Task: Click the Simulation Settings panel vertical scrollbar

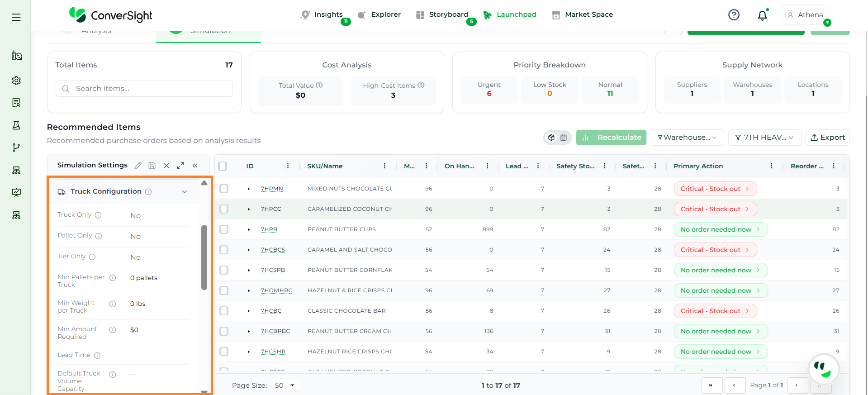Action: [204, 257]
